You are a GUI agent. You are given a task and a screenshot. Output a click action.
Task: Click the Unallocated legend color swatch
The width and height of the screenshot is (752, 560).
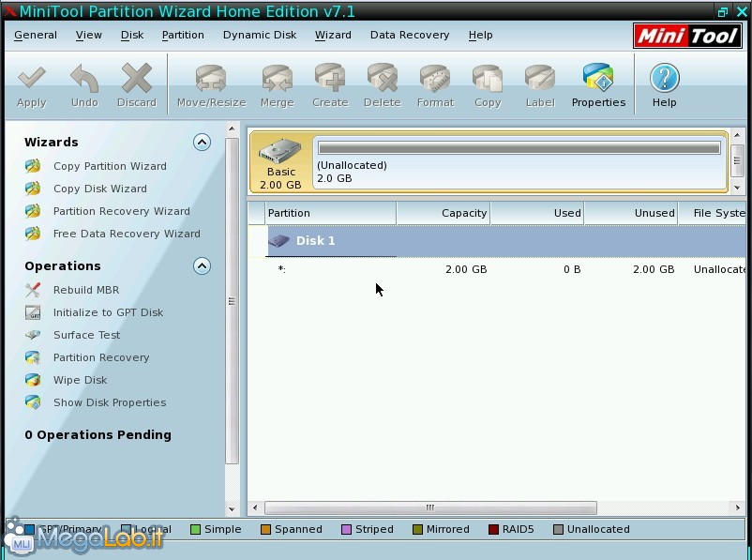(559, 530)
